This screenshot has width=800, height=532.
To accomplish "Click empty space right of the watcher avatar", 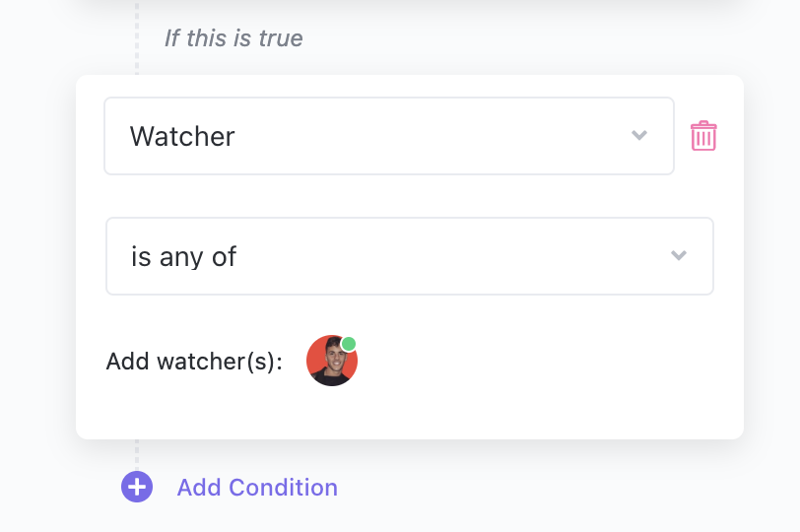I will coord(532,362).
